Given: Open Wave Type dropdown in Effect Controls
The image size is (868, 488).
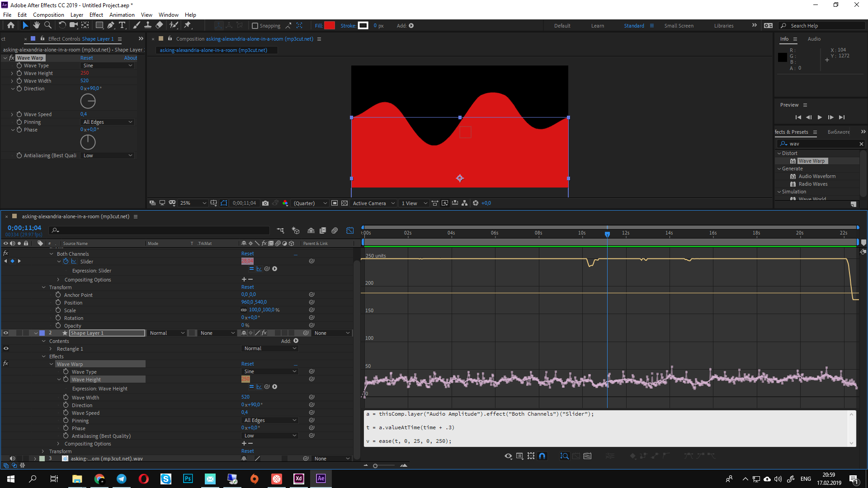Looking at the screenshot, I should (108, 66).
